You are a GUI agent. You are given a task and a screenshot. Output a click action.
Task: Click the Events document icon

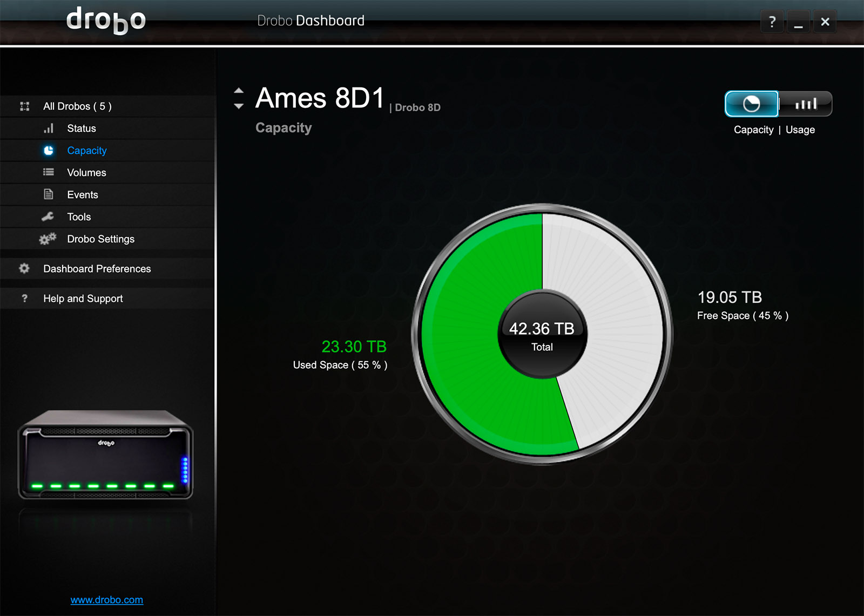(49, 194)
